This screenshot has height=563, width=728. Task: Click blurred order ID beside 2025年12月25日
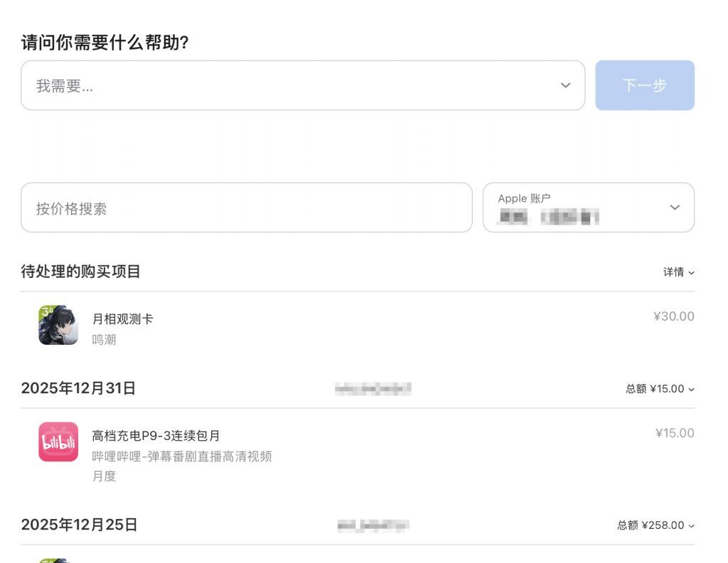[x=373, y=525]
